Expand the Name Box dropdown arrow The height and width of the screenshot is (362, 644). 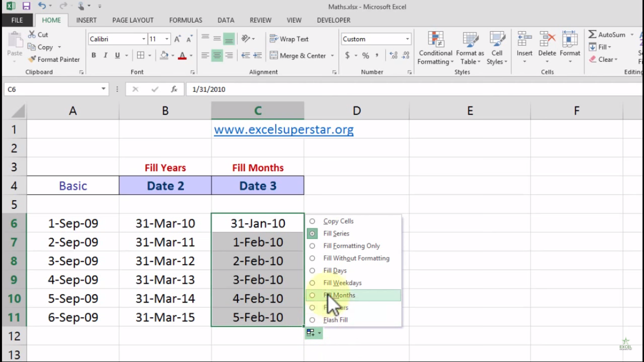click(x=103, y=89)
